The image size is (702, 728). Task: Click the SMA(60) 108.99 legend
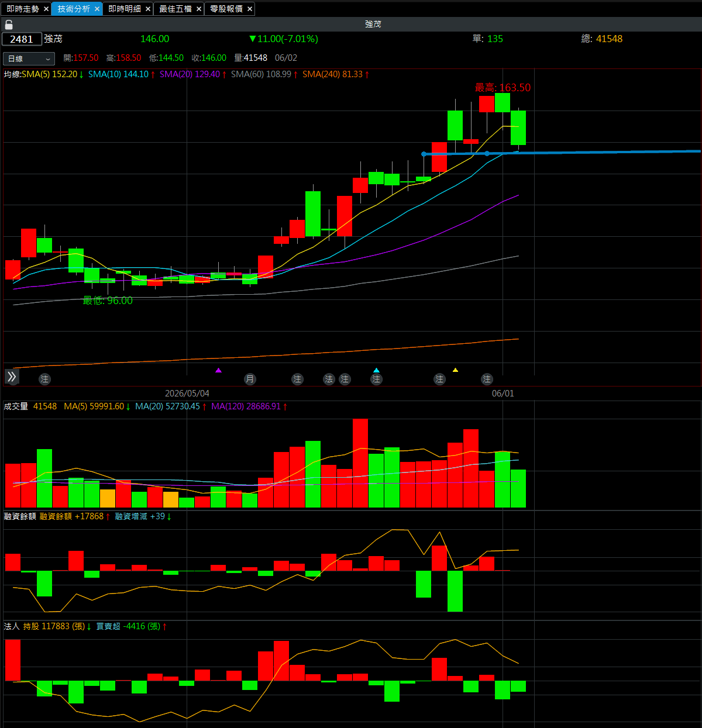[x=264, y=74]
